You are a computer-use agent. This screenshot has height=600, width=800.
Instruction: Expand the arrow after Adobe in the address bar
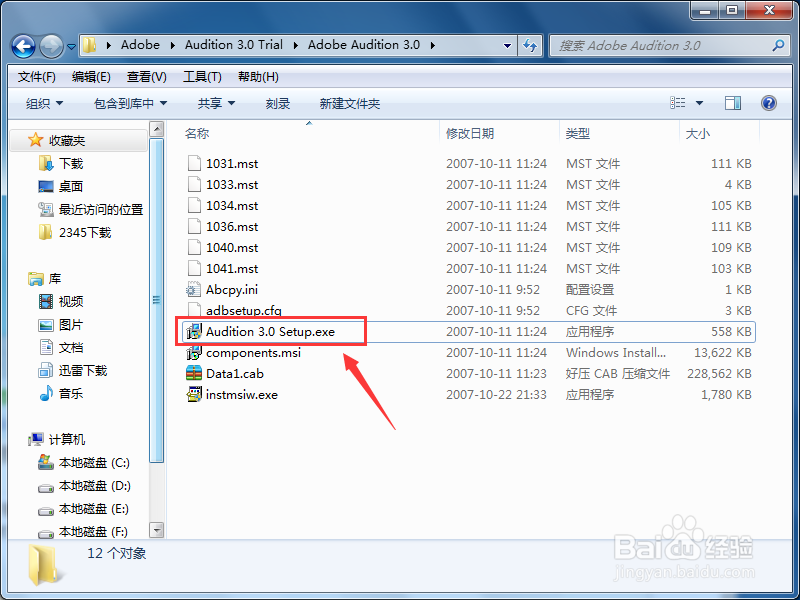(172, 45)
